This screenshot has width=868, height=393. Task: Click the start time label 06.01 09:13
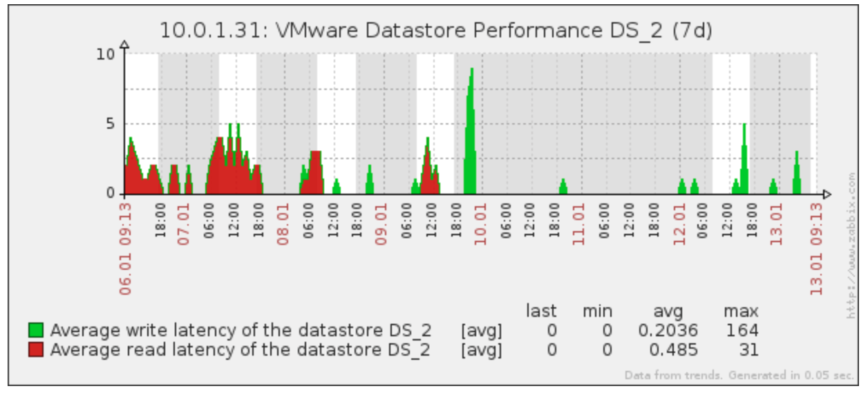(x=125, y=248)
